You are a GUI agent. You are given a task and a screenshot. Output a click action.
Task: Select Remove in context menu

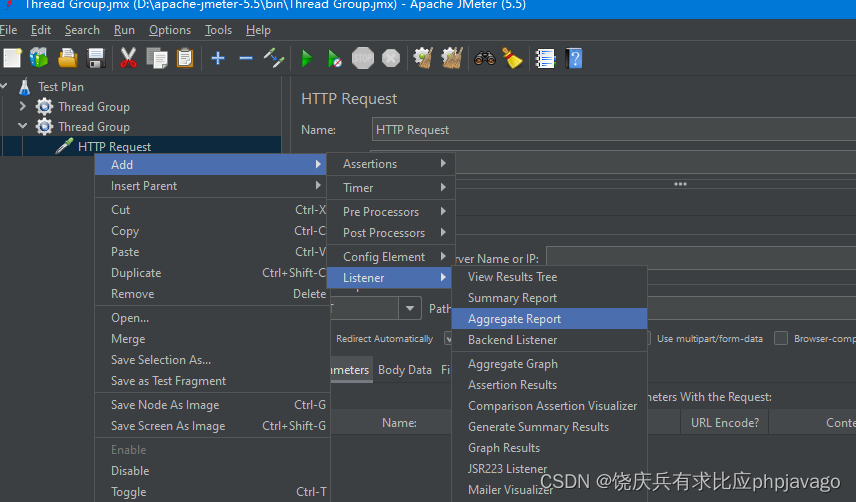click(x=212, y=294)
